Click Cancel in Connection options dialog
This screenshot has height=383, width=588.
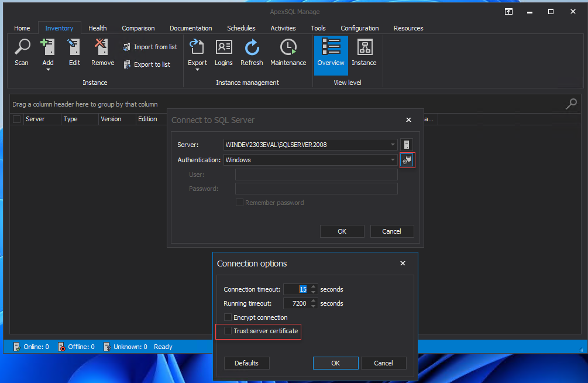tap(383, 363)
